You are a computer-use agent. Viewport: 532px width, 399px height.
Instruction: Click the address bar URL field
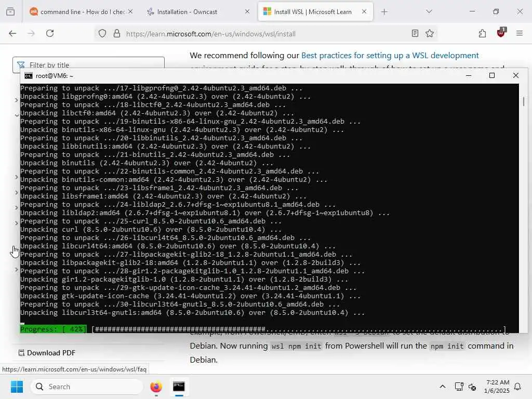point(264,34)
